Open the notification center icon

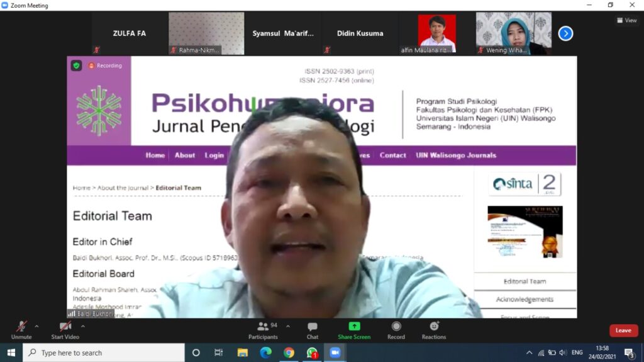tap(629, 353)
